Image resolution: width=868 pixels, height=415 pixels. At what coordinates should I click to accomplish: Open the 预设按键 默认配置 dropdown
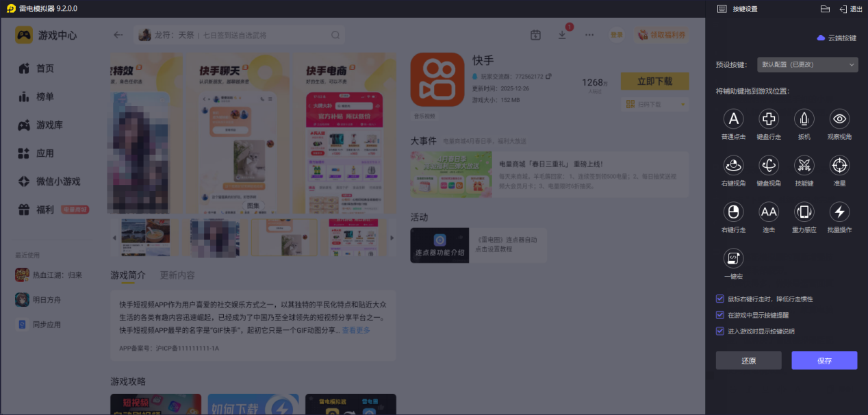808,65
